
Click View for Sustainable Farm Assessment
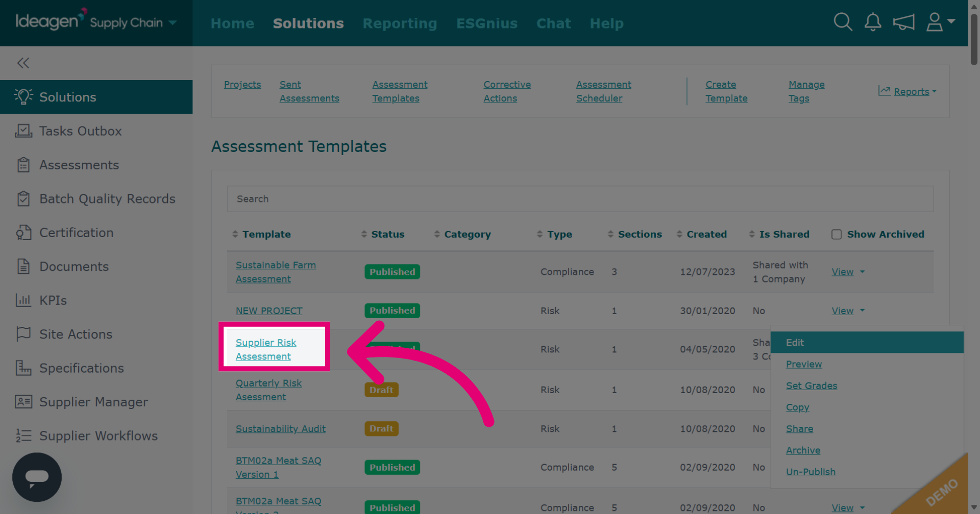coord(842,272)
